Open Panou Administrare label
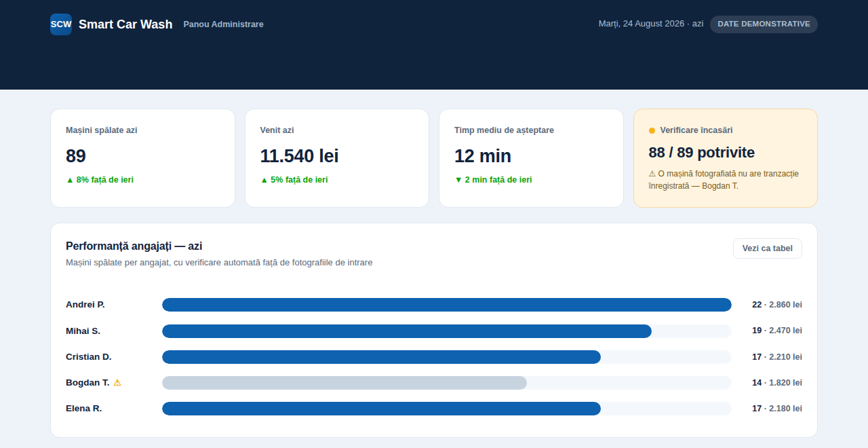 coord(223,24)
